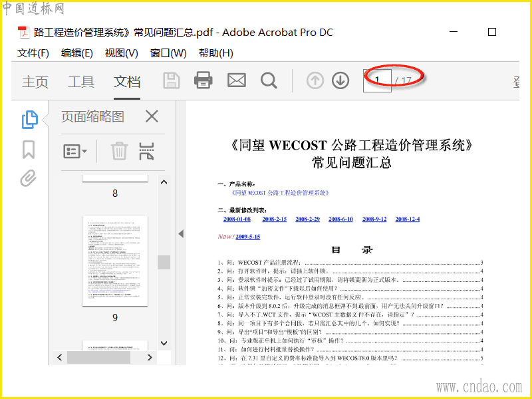Click the 《同望 WECOST 公路工程造价管理系统》 product link

click(x=280, y=193)
